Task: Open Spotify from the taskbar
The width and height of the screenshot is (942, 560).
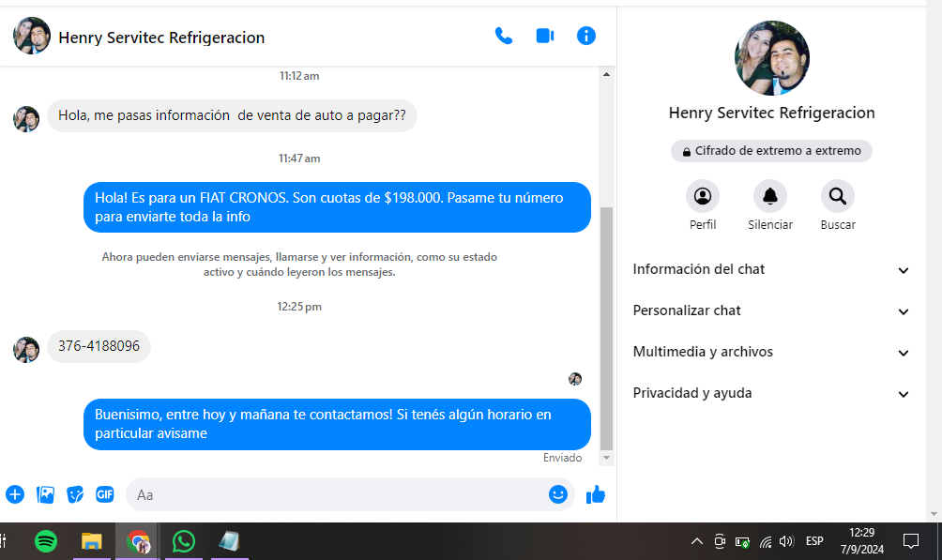Action: (x=46, y=541)
